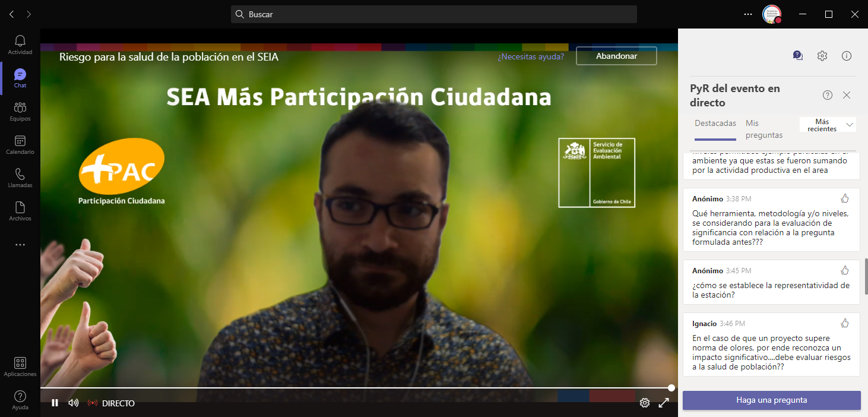Open the Calendario view
Viewport: 868px width, 417px height.
click(20, 144)
